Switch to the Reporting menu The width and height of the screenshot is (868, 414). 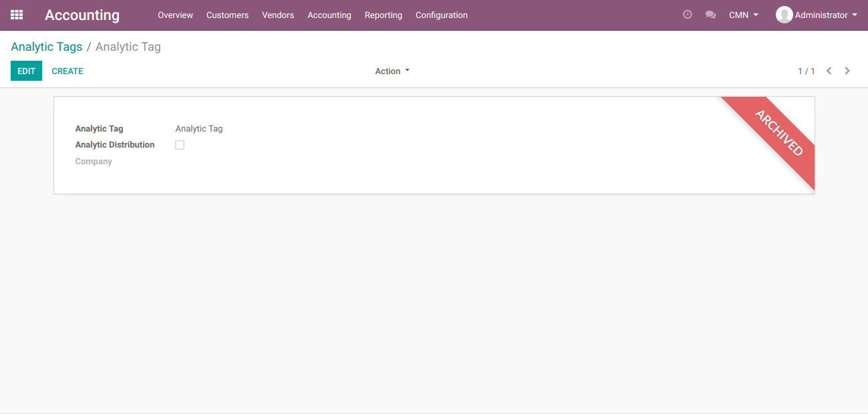[383, 15]
